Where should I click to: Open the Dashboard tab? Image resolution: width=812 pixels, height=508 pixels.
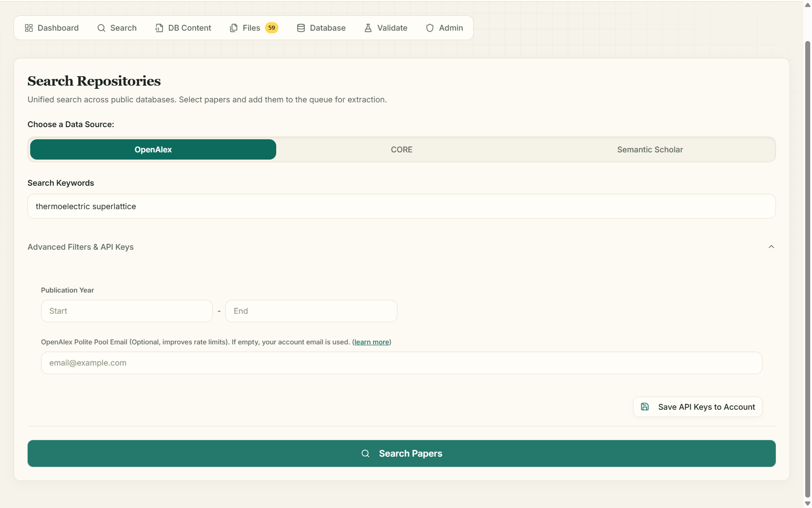click(52, 28)
